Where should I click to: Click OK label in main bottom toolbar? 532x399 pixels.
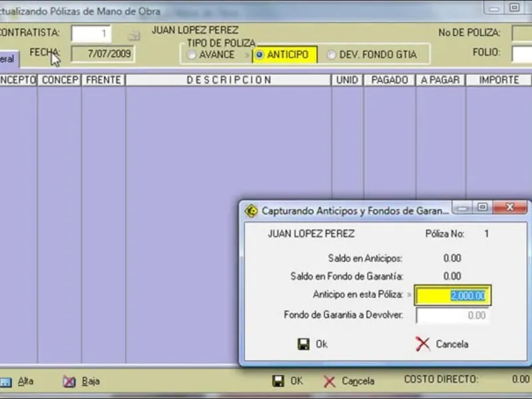click(296, 381)
